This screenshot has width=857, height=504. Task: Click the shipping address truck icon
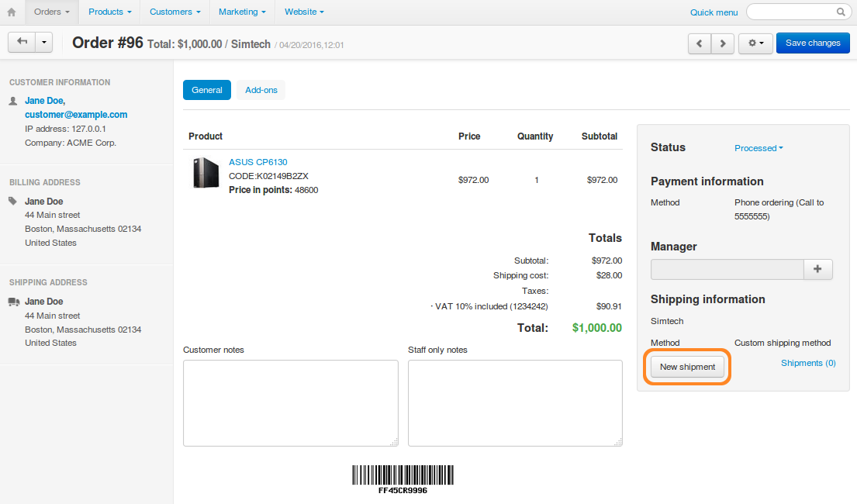tap(14, 302)
